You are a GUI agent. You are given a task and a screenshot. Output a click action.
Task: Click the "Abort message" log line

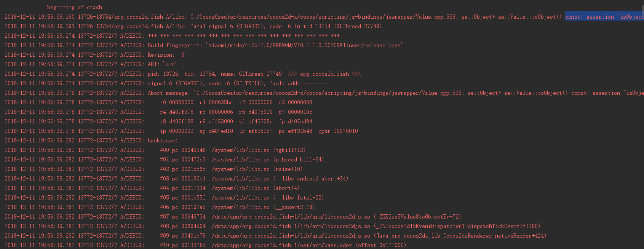pos(343,93)
